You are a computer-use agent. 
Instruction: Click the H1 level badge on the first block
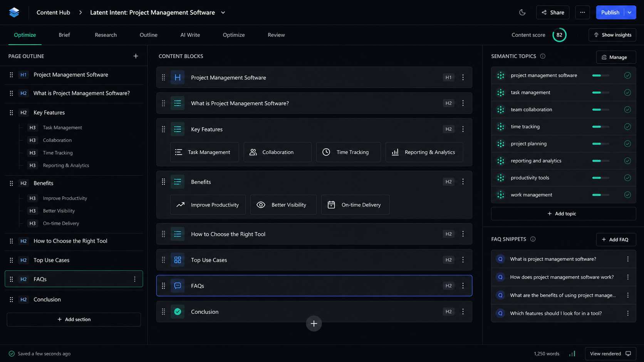click(448, 77)
